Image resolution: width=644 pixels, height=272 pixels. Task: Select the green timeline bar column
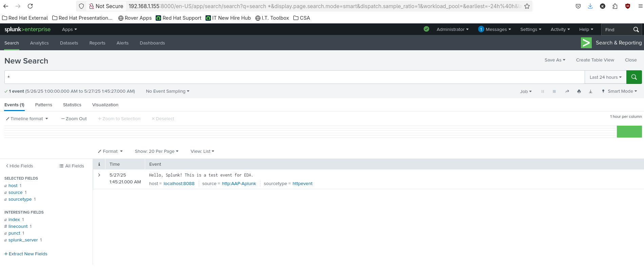pyautogui.click(x=629, y=132)
